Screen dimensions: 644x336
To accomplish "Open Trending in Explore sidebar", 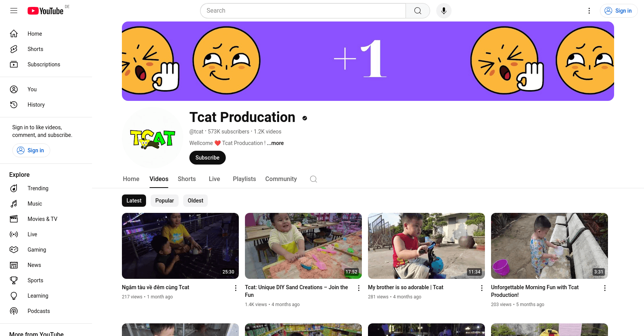I will [x=38, y=188].
